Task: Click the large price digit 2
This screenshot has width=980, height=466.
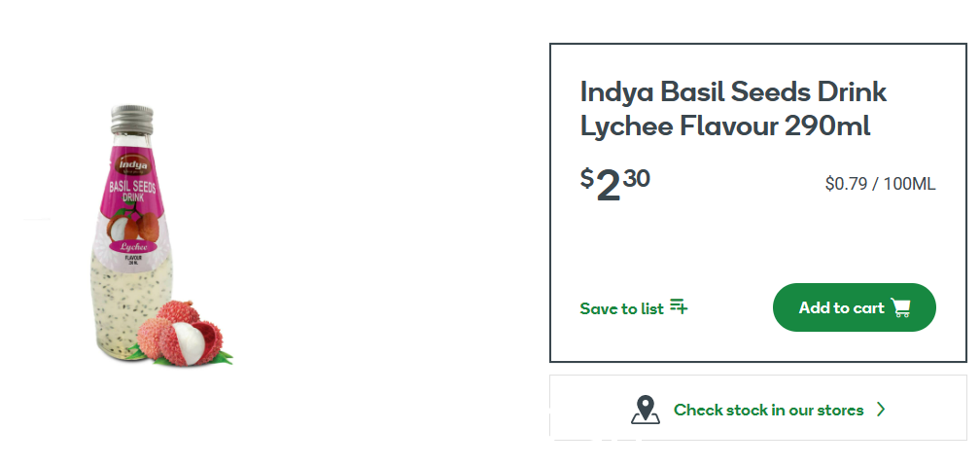Action: [x=609, y=186]
